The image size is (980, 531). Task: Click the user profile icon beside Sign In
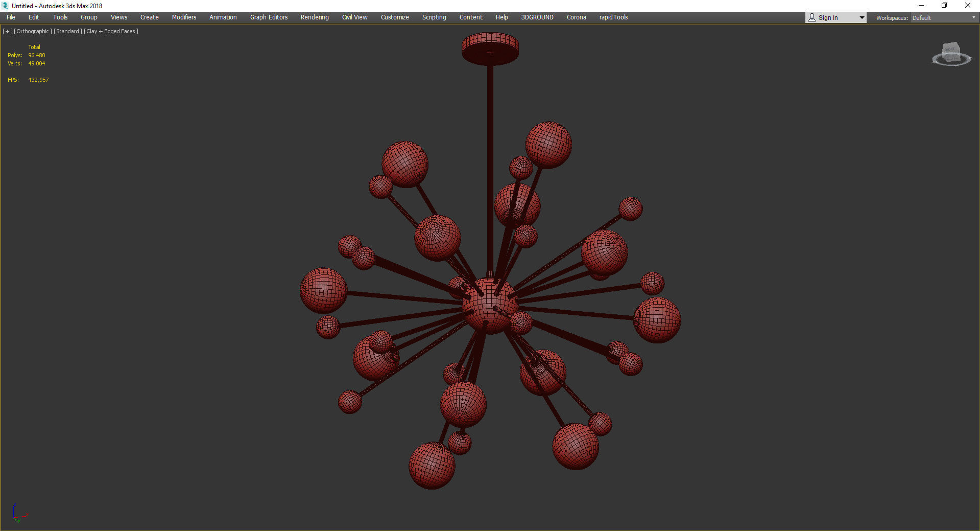click(x=812, y=17)
